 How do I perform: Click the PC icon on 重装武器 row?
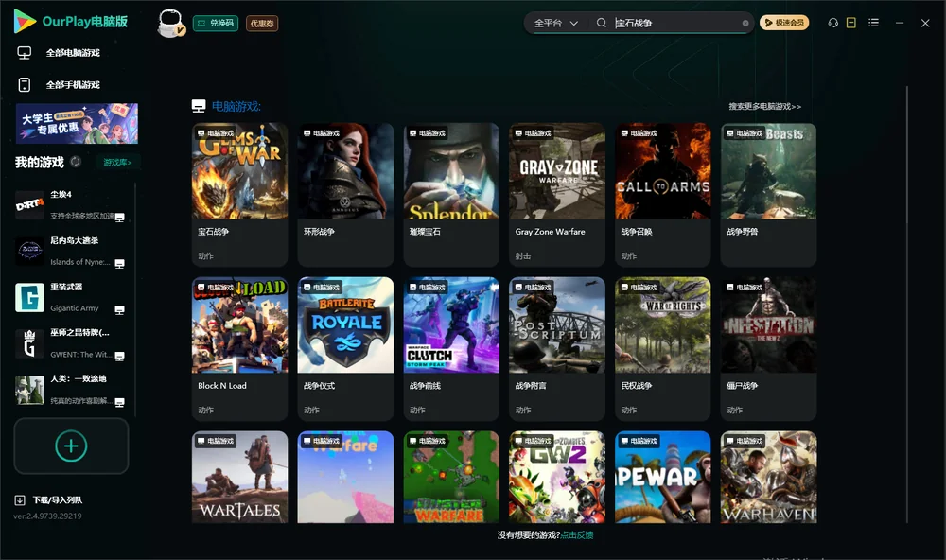coord(119,309)
